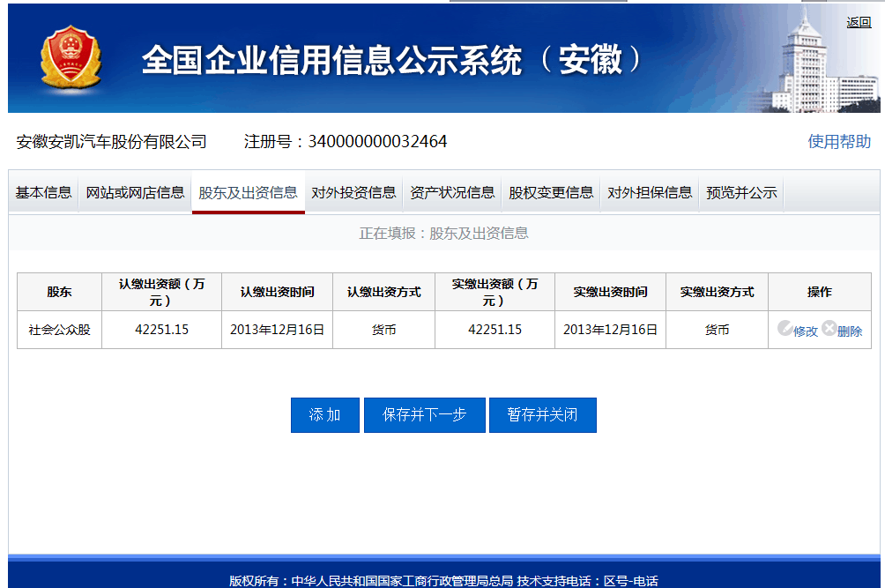Go to 资产状况信息 tab
Screen dimensions: 885x588
(x=452, y=192)
